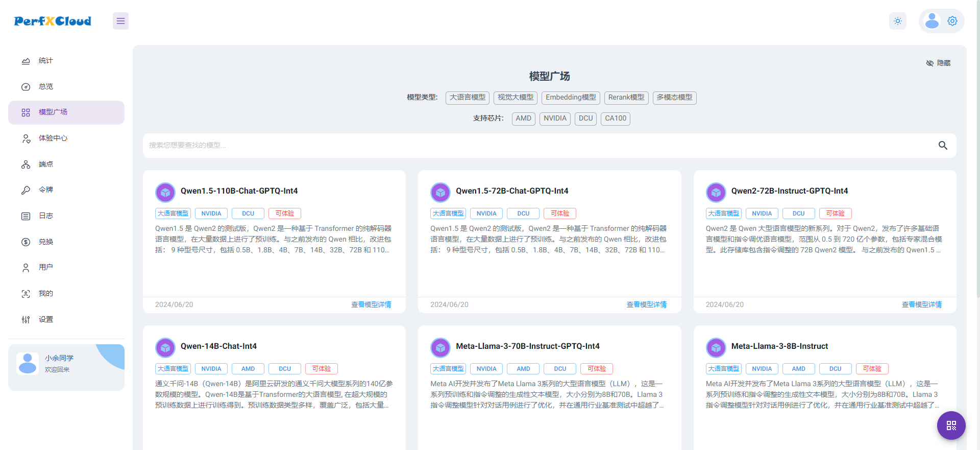Open 日志 logs in sidebar
This screenshot has width=980, height=450.
[x=66, y=216]
